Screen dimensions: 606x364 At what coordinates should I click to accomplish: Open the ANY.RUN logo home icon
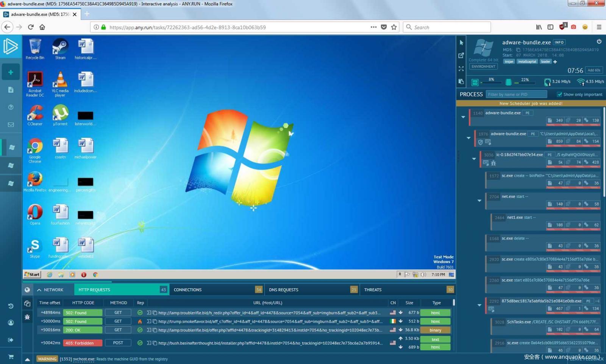tap(10, 47)
